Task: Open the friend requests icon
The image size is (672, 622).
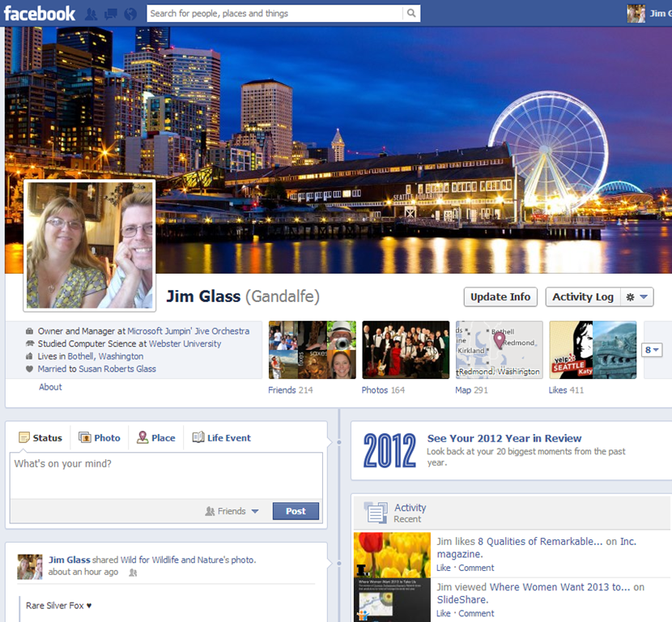Action: [x=91, y=14]
